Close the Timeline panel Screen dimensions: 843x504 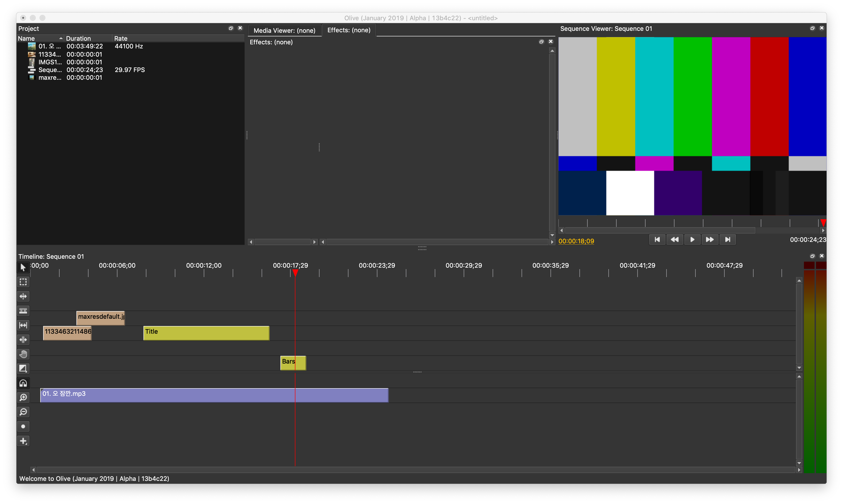click(822, 256)
